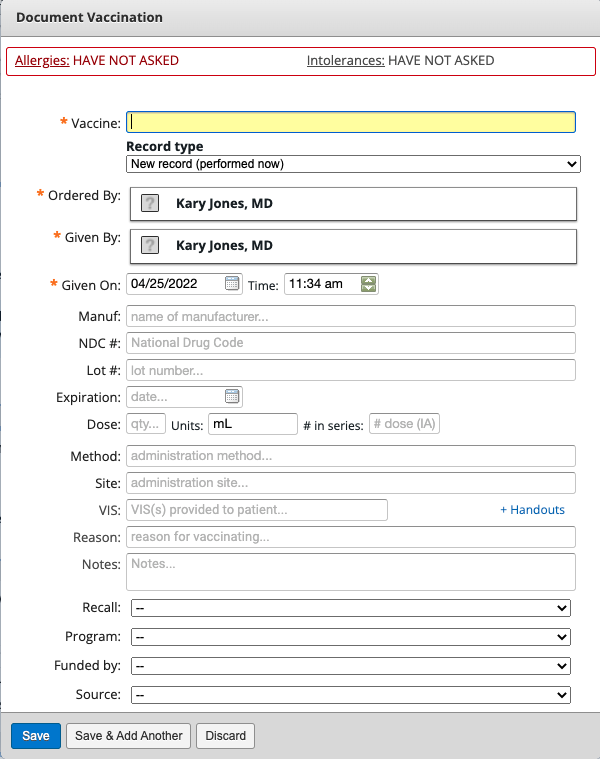Click the + Handouts link

pyautogui.click(x=532, y=510)
